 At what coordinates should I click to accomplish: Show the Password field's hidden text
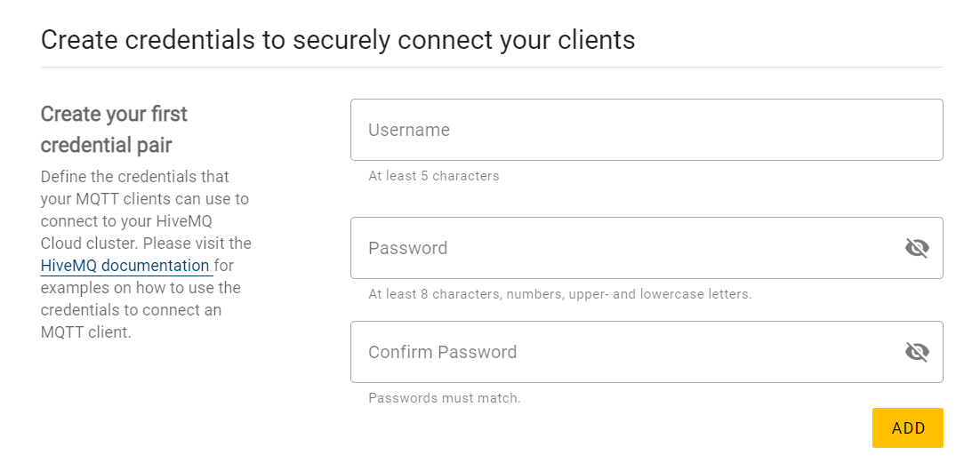tap(917, 248)
